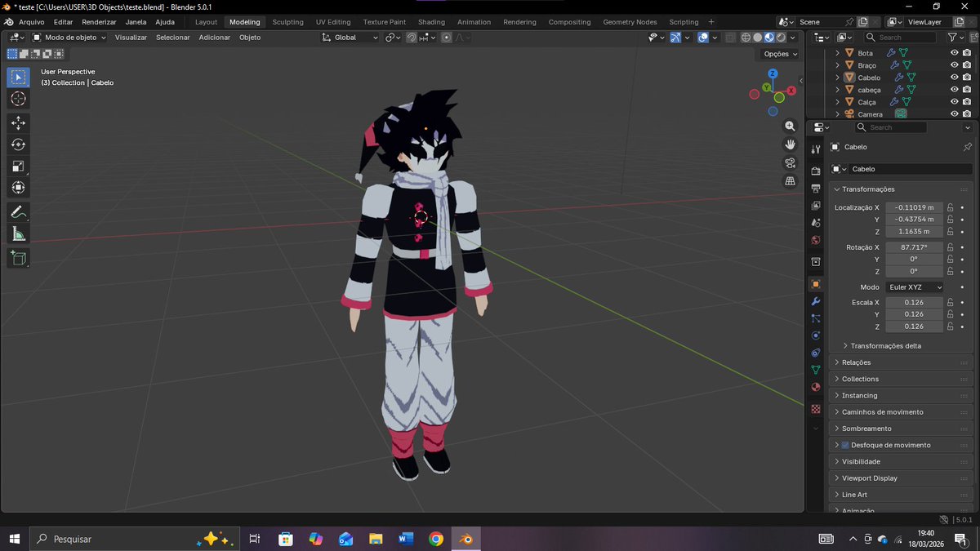Open the Adicionar viewport menu
The image size is (980, 551).
[x=215, y=38]
